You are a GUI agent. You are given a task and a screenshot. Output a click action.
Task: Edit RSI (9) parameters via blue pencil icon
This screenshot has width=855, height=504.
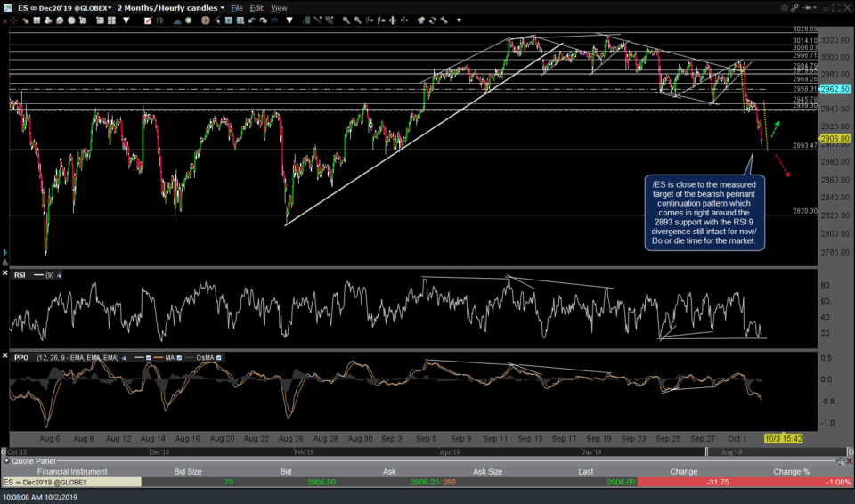pos(59,275)
